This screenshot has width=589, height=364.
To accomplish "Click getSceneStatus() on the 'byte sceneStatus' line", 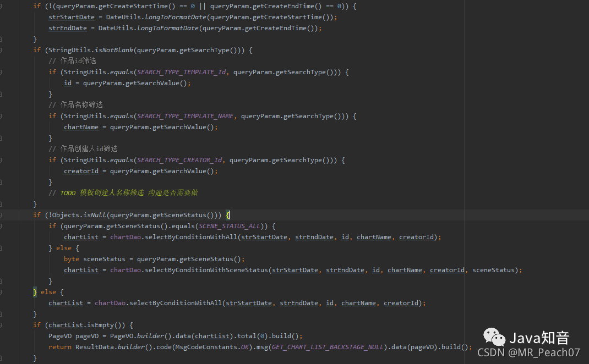I will click(210, 259).
